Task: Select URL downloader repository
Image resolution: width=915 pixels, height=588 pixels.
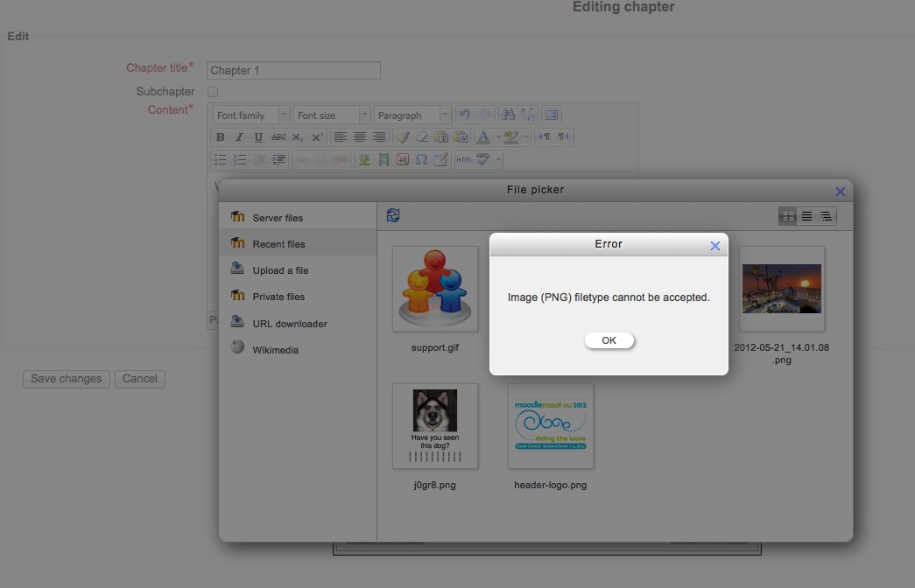Action: [x=298, y=323]
